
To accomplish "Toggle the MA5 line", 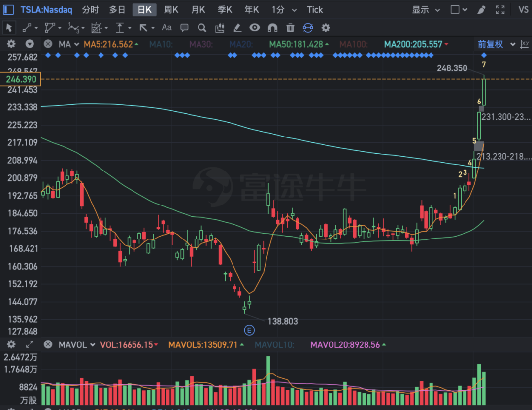I will coord(111,44).
